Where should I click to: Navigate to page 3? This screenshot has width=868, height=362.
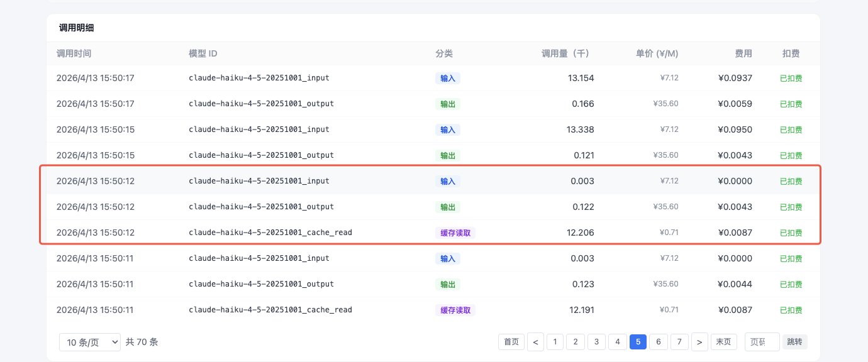(596, 342)
